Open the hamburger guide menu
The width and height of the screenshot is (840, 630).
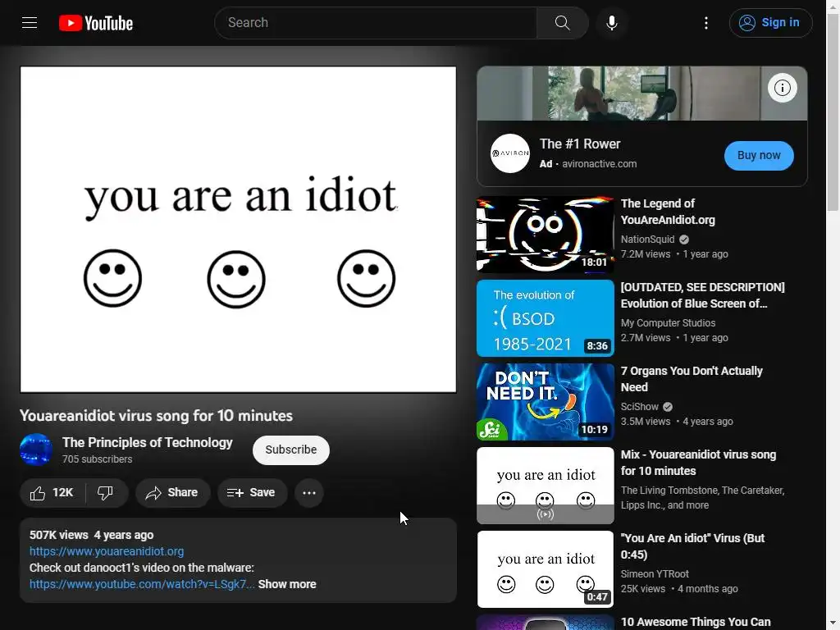30,23
